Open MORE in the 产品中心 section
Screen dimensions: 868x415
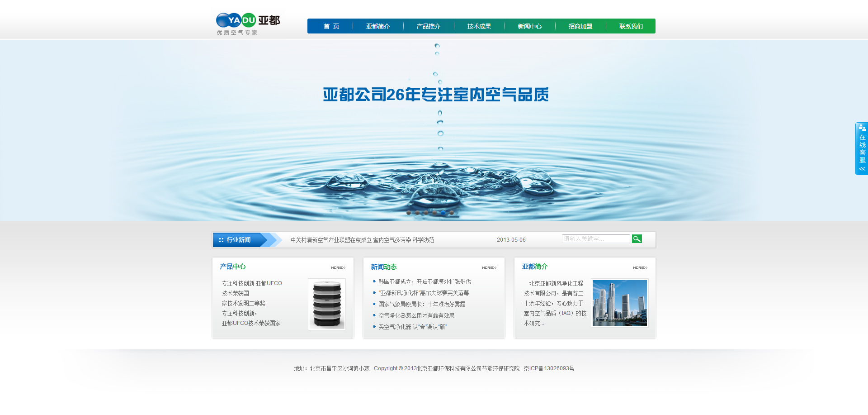338,267
